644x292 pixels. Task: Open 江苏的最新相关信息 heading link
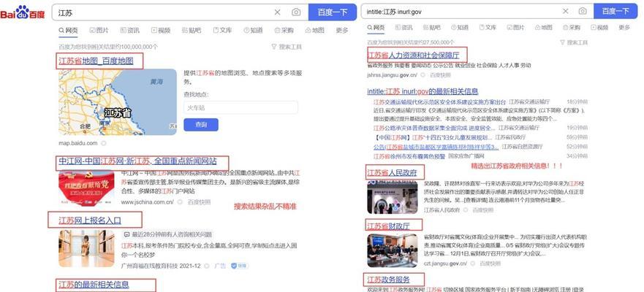(94, 284)
